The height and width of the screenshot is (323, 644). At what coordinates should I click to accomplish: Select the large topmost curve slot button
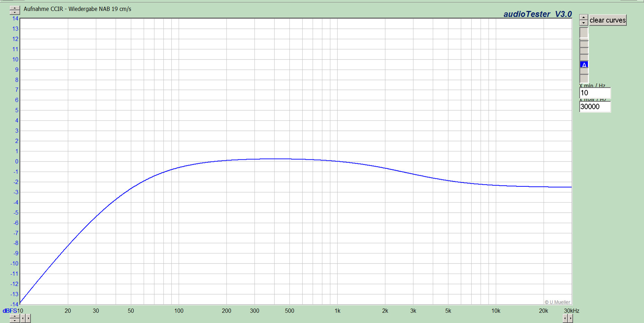(x=584, y=33)
